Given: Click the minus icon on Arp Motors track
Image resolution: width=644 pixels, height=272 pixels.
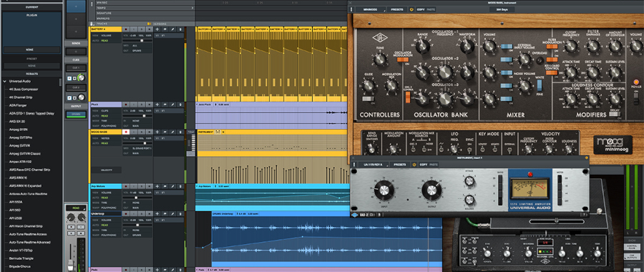Looking at the screenshot, I should point(165,186).
